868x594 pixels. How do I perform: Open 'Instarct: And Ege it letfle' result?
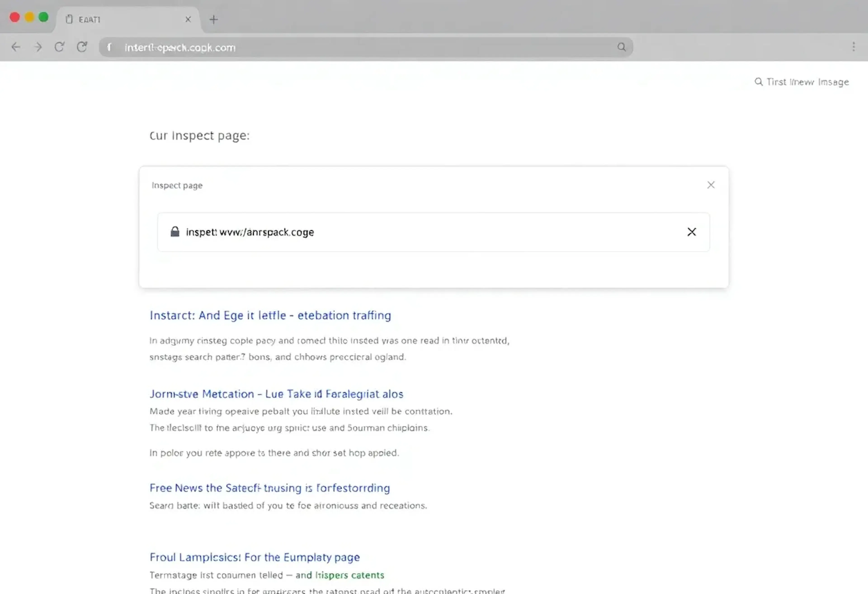click(270, 315)
